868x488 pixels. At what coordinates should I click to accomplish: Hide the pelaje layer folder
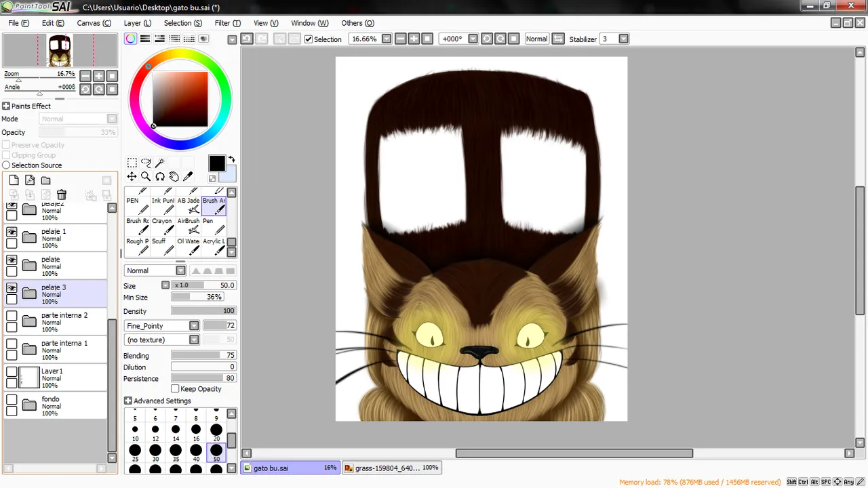pyautogui.click(x=12, y=260)
